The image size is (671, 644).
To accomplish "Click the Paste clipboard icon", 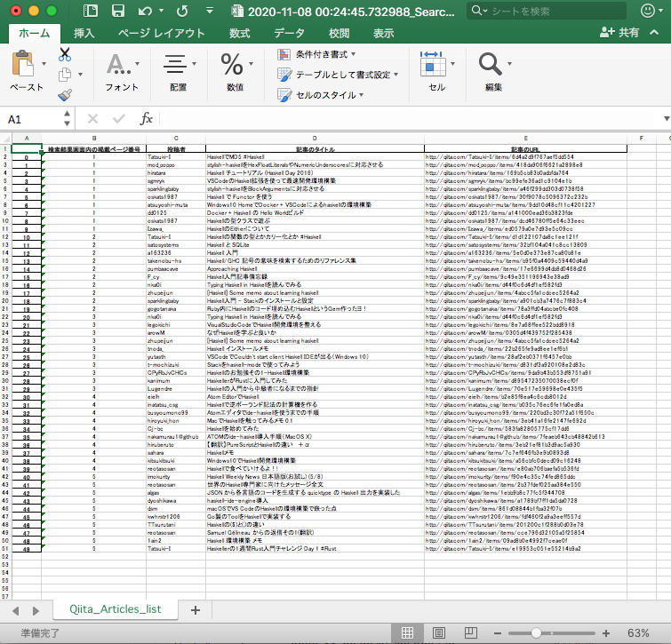I will [23, 64].
